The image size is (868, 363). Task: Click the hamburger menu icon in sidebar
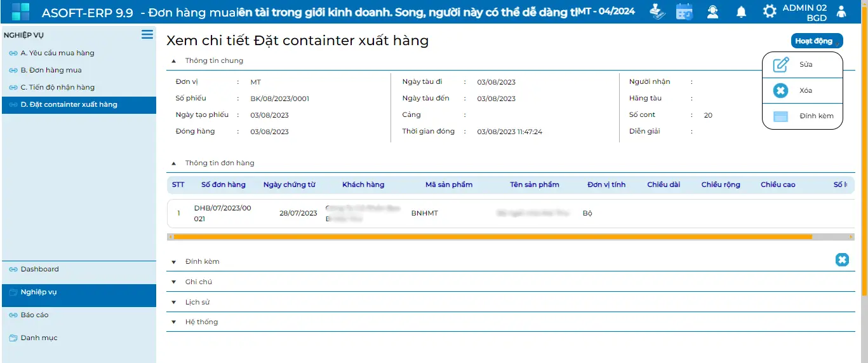click(147, 34)
